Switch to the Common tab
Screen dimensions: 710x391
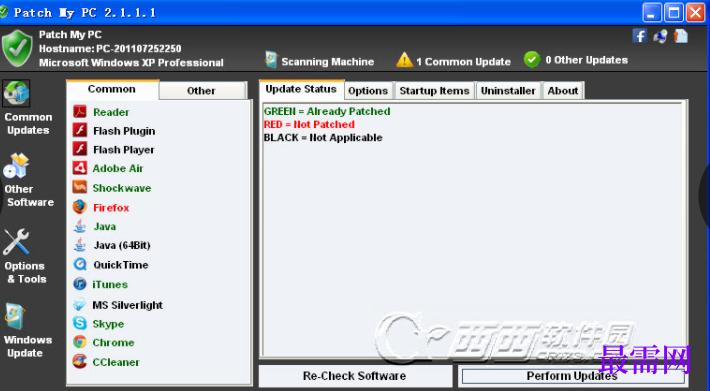[112, 89]
